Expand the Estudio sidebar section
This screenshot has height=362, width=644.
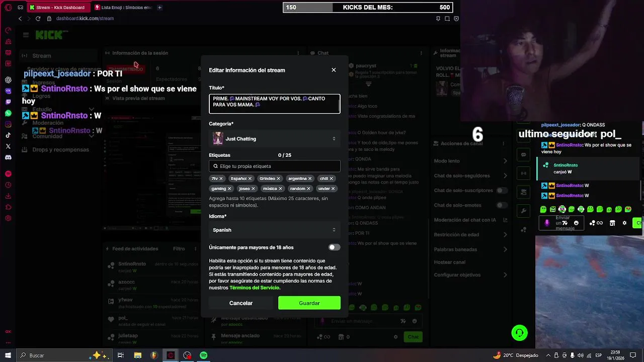91,109
